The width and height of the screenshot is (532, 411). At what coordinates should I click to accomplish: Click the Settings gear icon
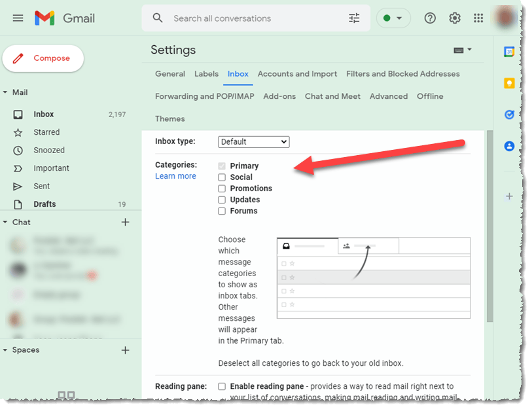coord(455,18)
